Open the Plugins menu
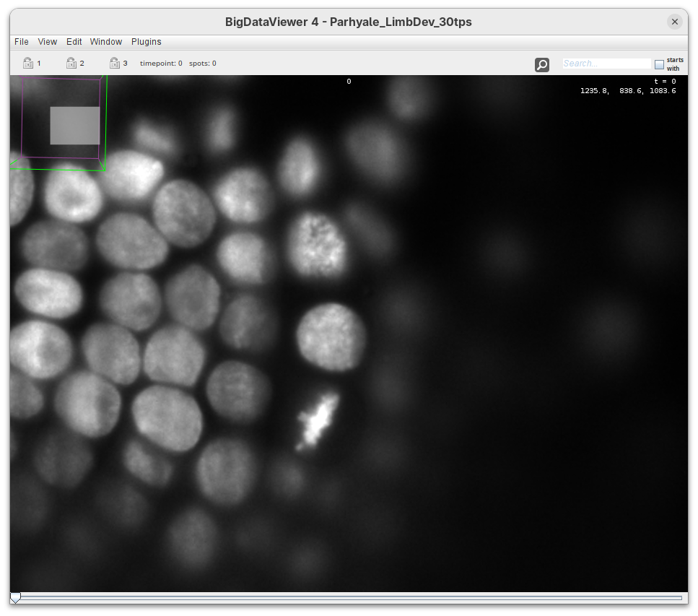This screenshot has width=698, height=616. (x=147, y=42)
